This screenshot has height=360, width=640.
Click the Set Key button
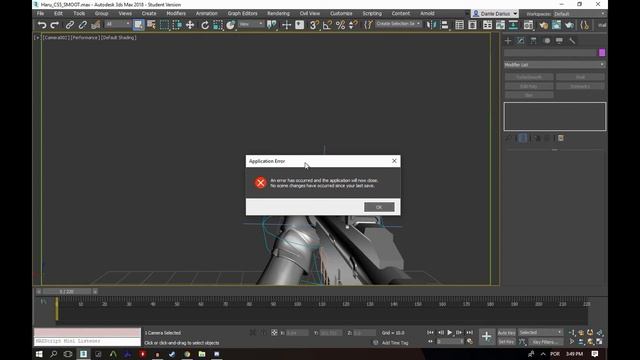click(x=507, y=342)
